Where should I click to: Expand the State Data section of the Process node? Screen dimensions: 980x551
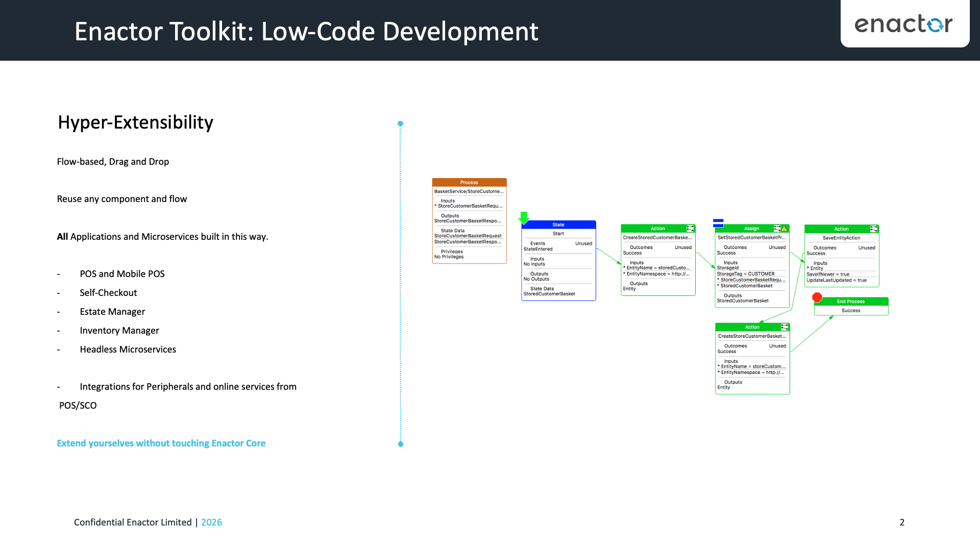[452, 231]
